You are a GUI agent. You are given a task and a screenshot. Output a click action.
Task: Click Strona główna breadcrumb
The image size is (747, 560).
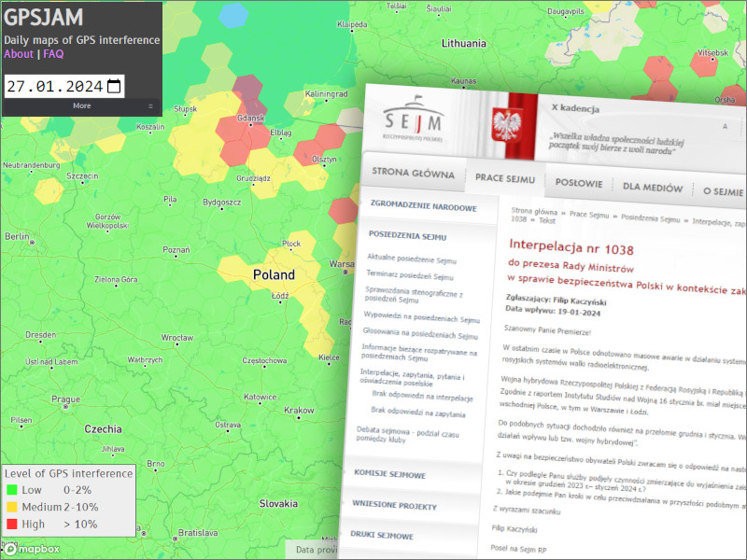click(534, 212)
